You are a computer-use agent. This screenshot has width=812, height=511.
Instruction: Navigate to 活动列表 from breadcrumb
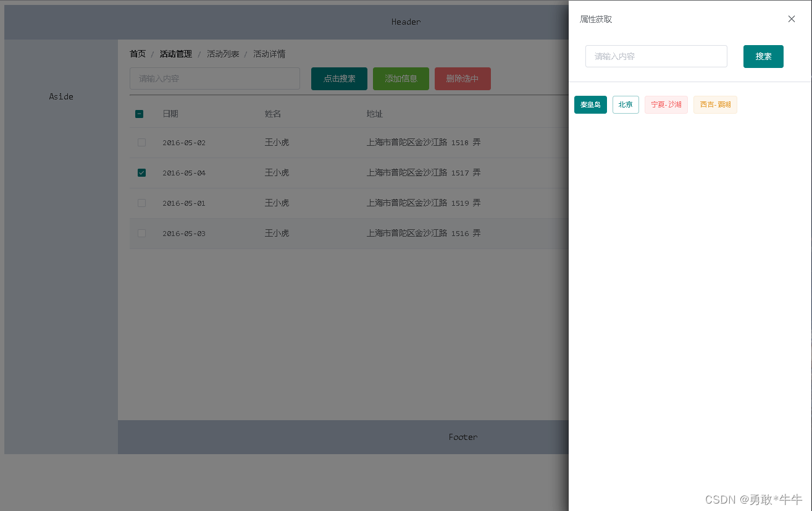[x=223, y=54]
